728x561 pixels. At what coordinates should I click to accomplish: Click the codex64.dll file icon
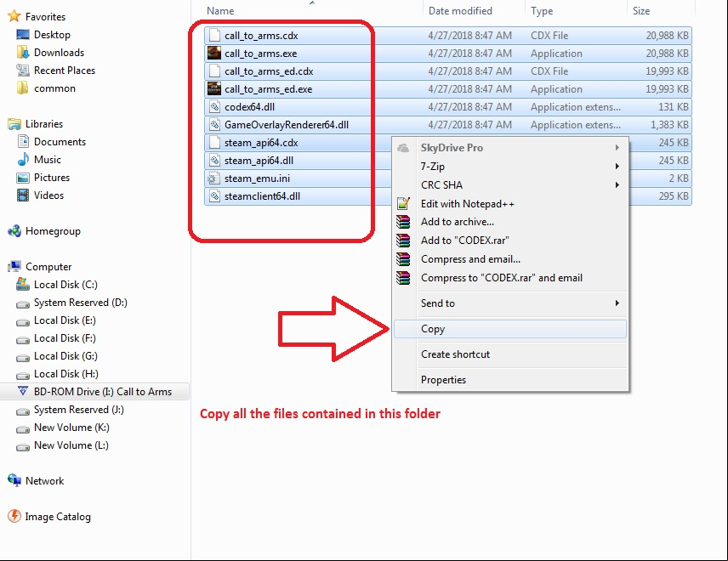[214, 107]
